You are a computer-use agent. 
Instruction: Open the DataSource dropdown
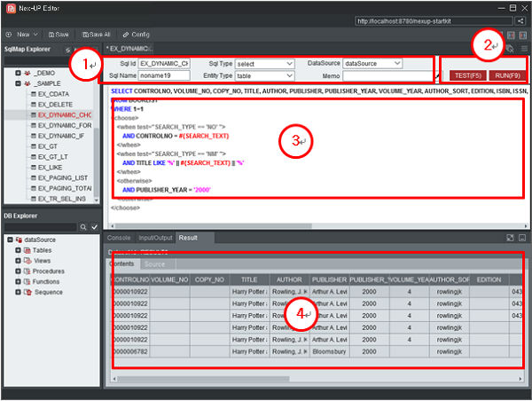click(372, 64)
